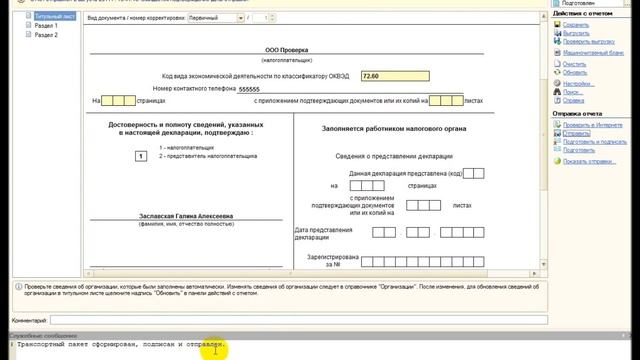Select Титульный лист in the section tree
Viewport: 640px width, 360px height.
coord(55,16)
